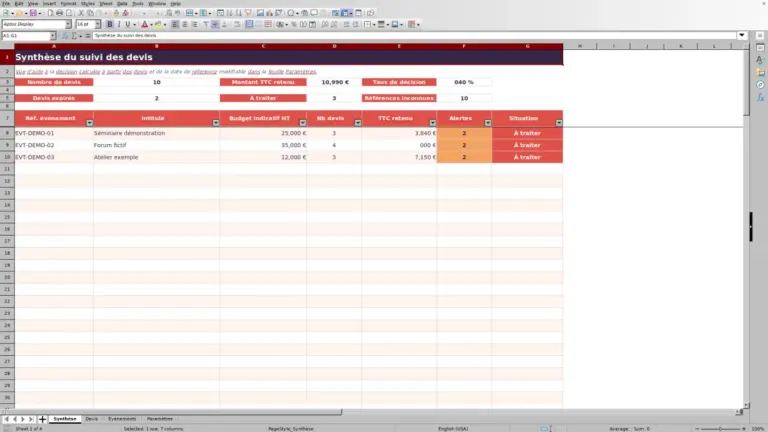Screen dimensions: 768x432
Task: Open the font name dropdown
Action: [x=68, y=24]
